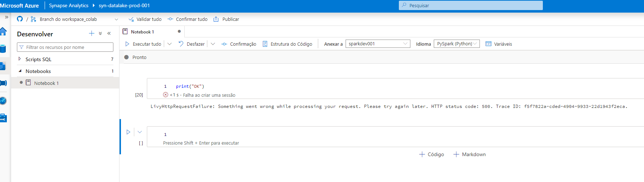
Task: Collapse the Desenvolver panel
Action: click(109, 33)
